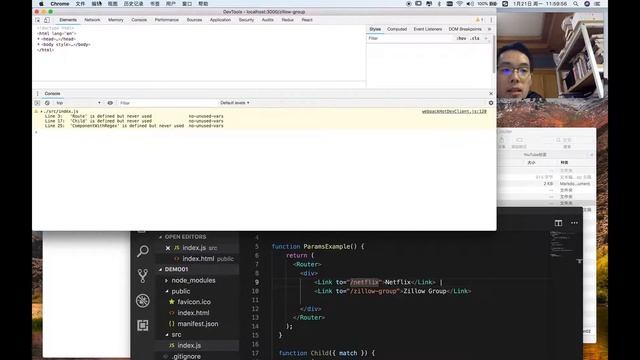Toggle the DevTools device toolbar icon
The width and height of the screenshot is (640, 360).
tap(47, 20)
